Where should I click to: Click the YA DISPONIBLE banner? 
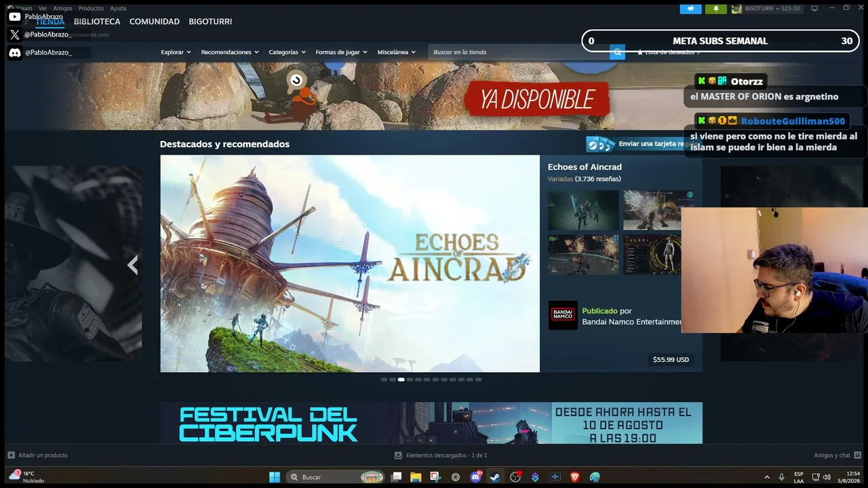coord(537,100)
